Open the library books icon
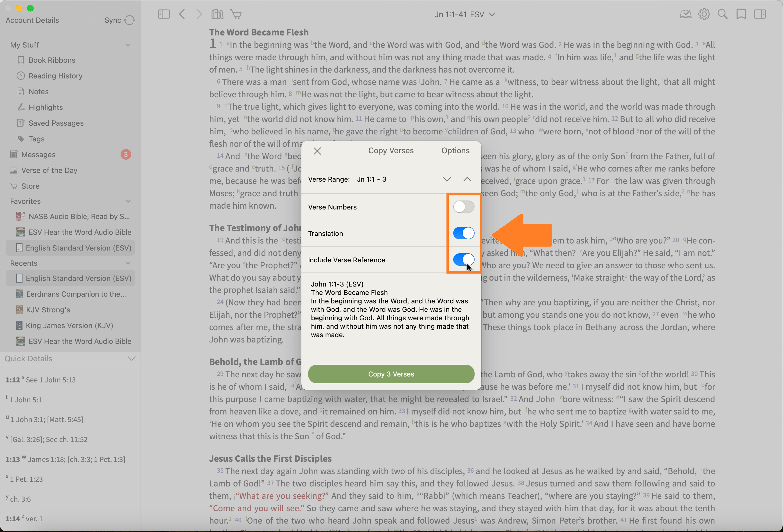The width and height of the screenshot is (783, 532). [217, 14]
